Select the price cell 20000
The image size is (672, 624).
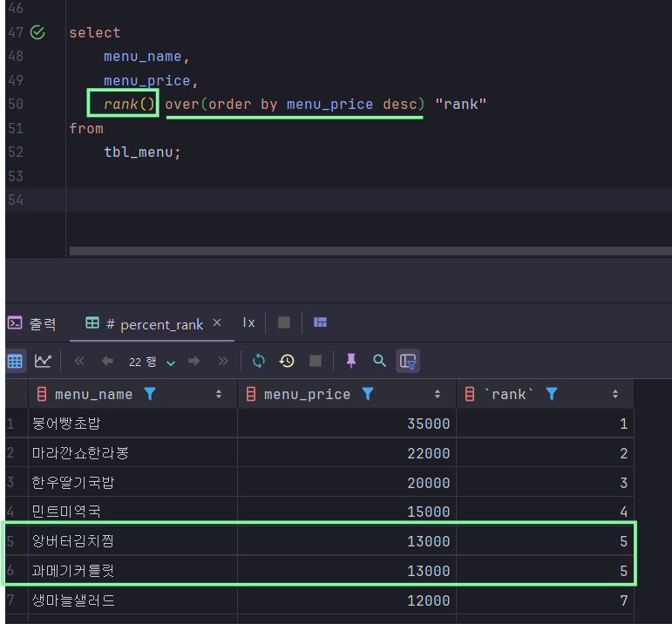(347, 483)
